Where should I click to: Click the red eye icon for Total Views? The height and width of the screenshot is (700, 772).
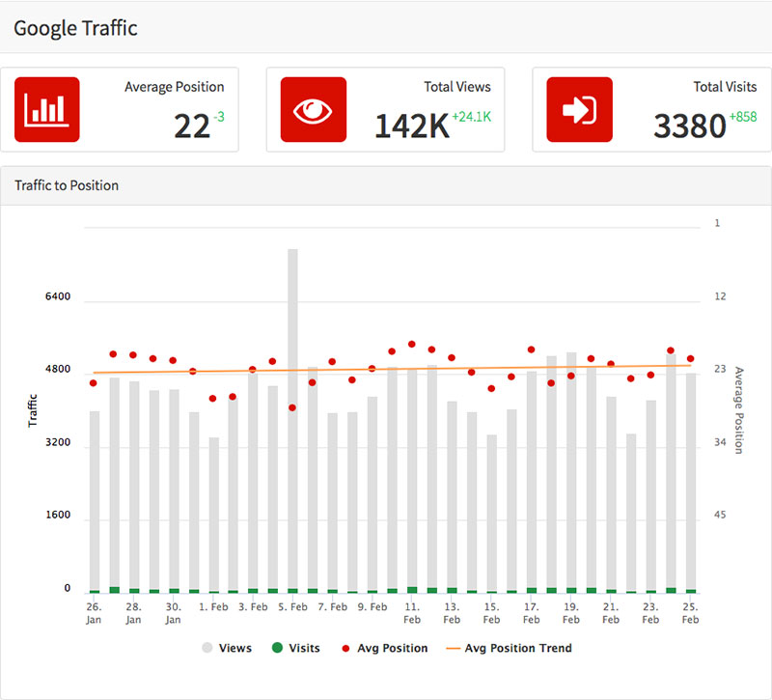313,109
